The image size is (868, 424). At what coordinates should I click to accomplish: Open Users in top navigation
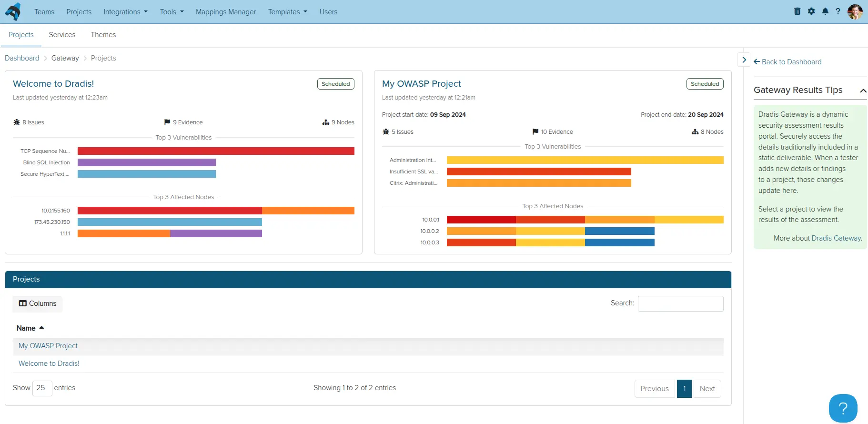(328, 11)
